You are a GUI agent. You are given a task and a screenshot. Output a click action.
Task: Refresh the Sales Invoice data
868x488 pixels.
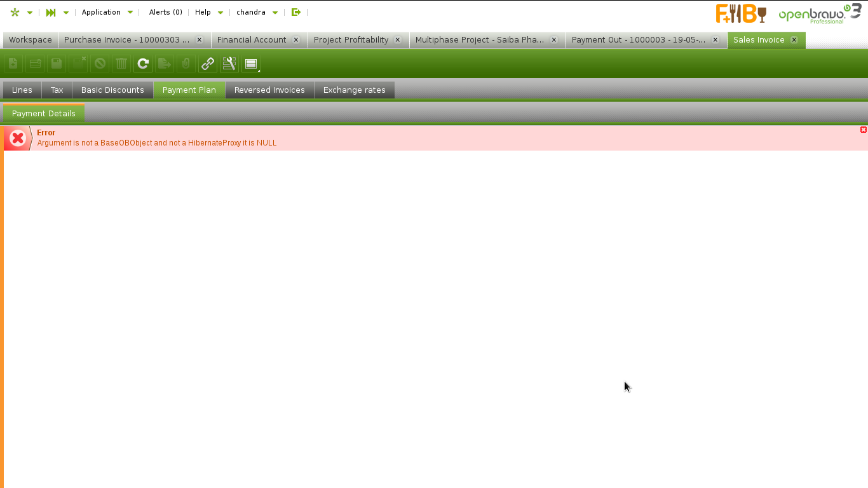pos(143,64)
